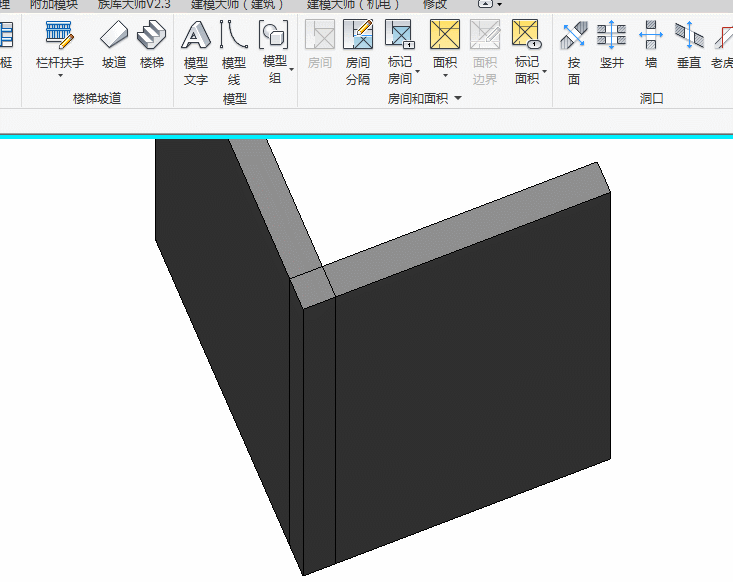This screenshot has height=582, width=733.
Task: Click the 竖井 (Shaft) opening tool
Action: point(611,37)
